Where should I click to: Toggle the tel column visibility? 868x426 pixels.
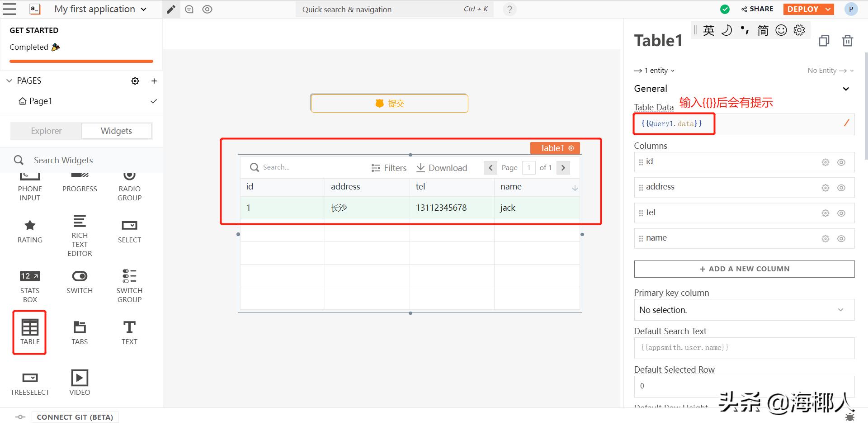pos(842,213)
